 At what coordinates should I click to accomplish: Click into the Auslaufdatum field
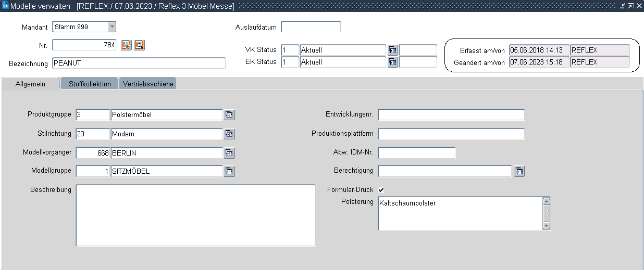pos(311,27)
